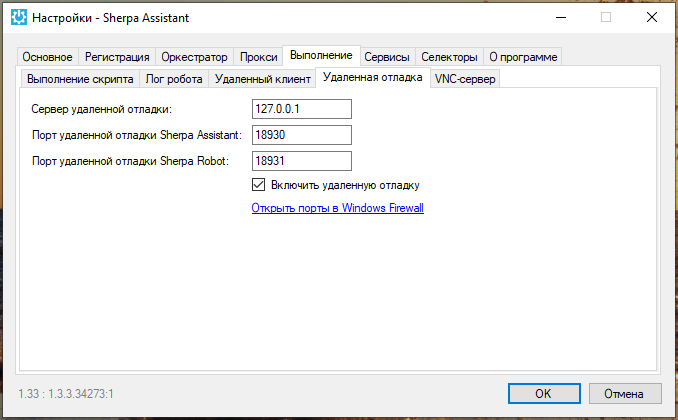The image size is (678, 420).
Task: Switch to the Регистрация tab
Action: point(117,57)
